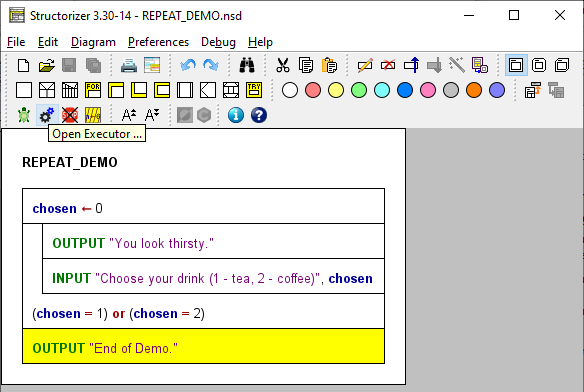Apply violet color to element
Viewport: 584px width, 392px height.
(497, 90)
